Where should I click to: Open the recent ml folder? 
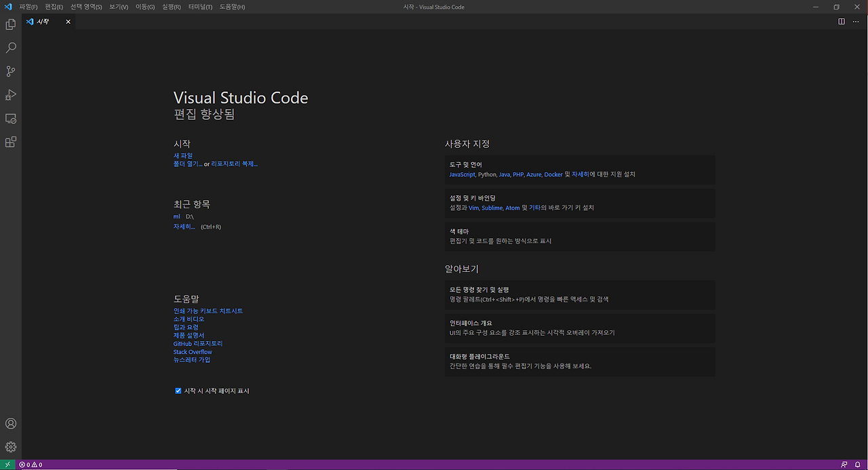tap(177, 216)
